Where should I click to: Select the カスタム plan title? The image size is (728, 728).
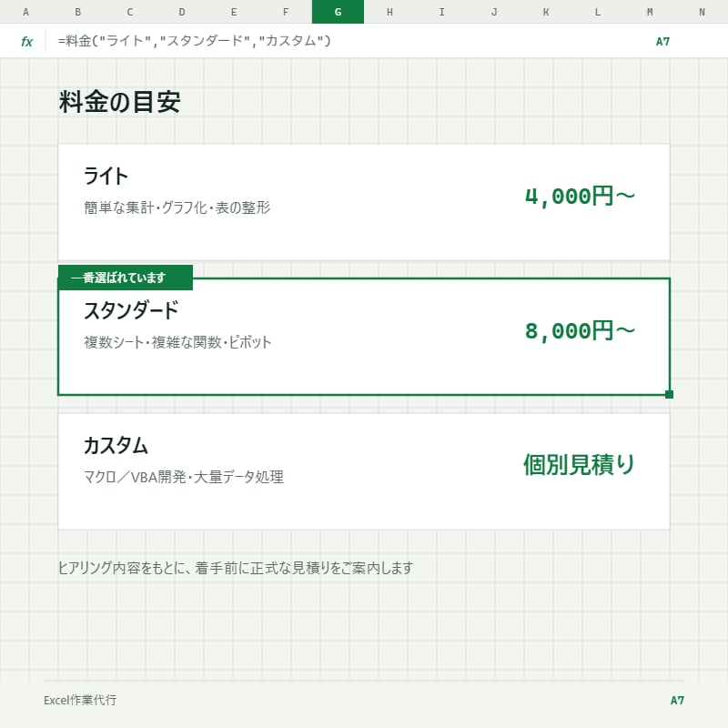(x=116, y=445)
